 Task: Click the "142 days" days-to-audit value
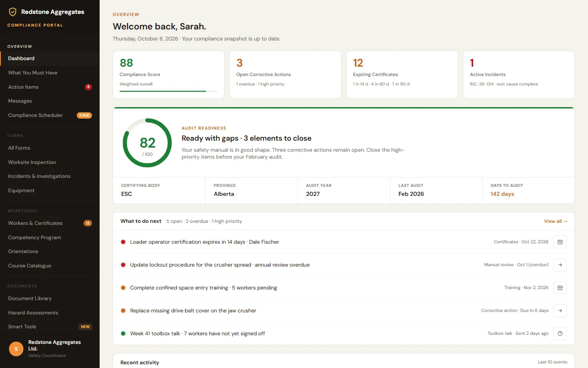point(502,194)
